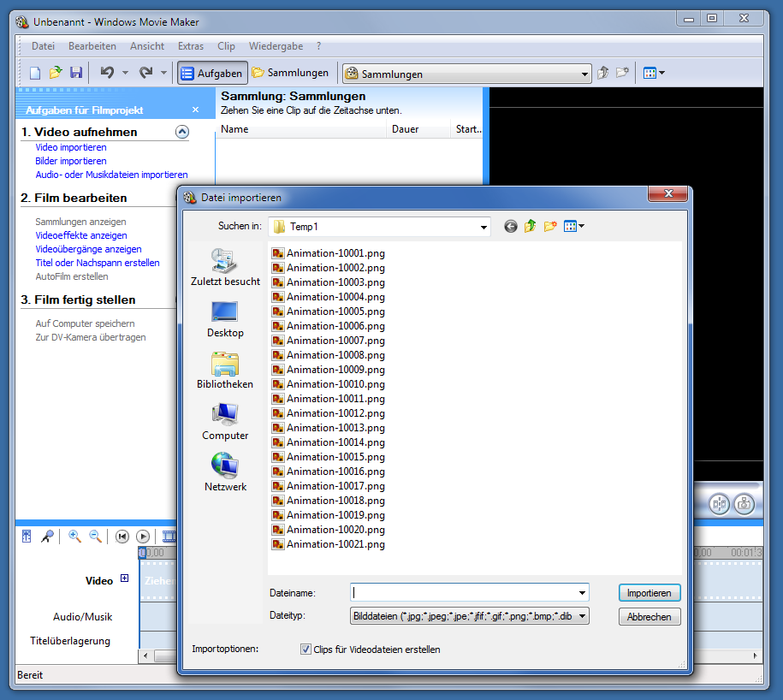The width and height of the screenshot is (783, 700).
Task: Open the Clip menu
Action: point(226,46)
